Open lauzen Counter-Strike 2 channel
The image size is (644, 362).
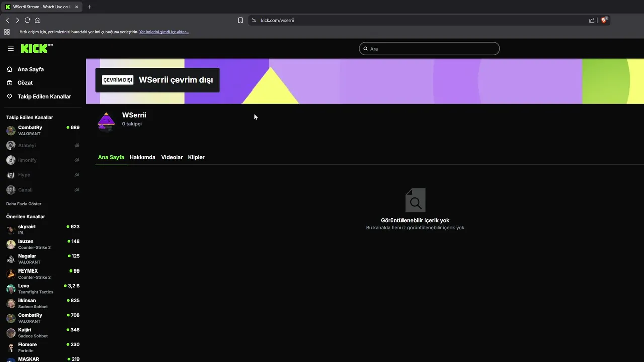click(43, 244)
